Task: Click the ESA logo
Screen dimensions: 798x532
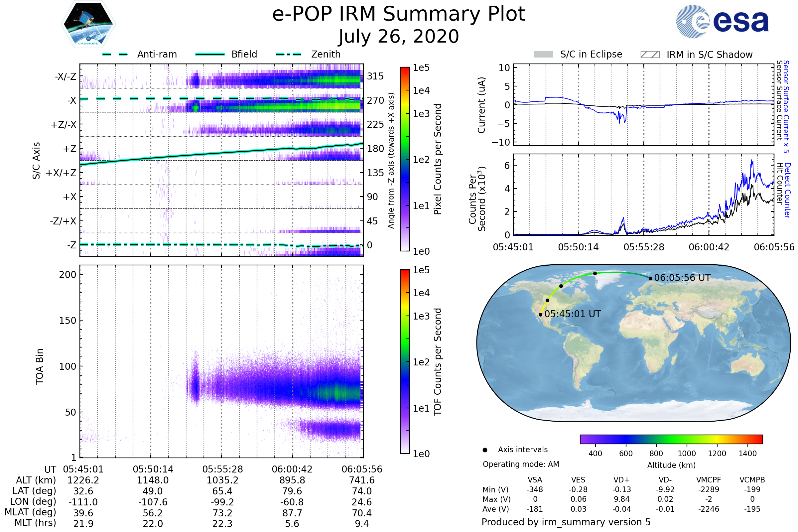Action: (722, 21)
